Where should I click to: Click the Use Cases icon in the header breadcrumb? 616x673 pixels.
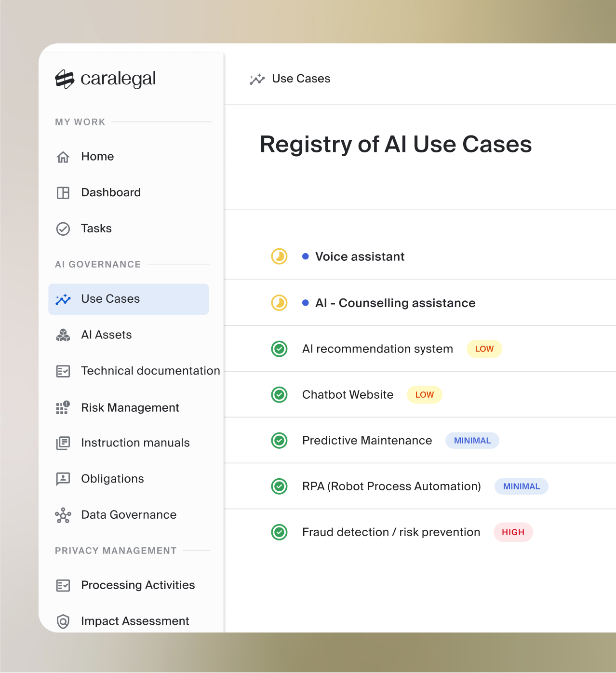(x=257, y=79)
